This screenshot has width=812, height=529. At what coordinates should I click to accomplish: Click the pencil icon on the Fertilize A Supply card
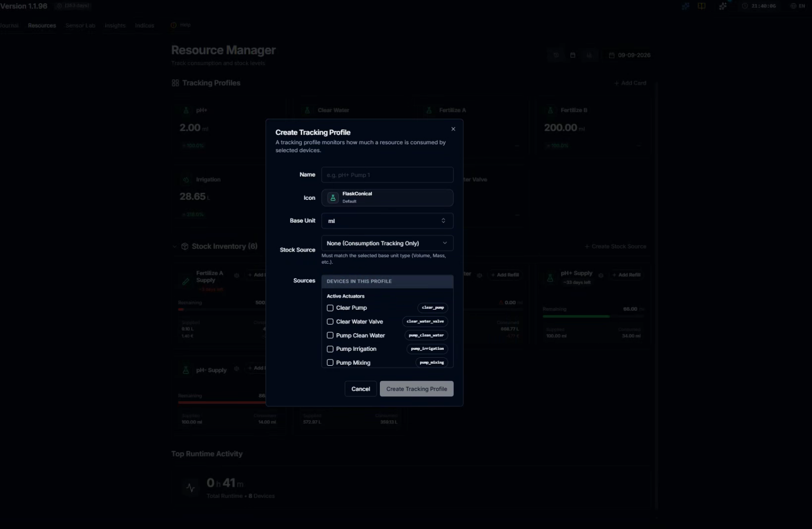(x=185, y=282)
